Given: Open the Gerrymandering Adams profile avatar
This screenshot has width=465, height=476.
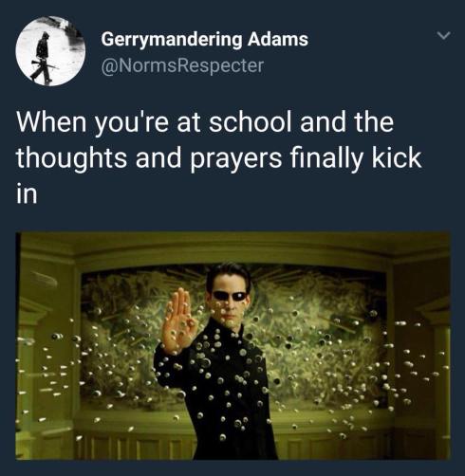Looking at the screenshot, I should [x=50, y=51].
